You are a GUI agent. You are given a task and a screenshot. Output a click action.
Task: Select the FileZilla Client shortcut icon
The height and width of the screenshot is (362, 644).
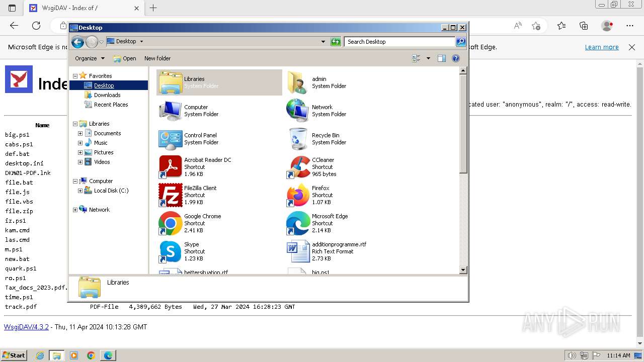click(171, 195)
